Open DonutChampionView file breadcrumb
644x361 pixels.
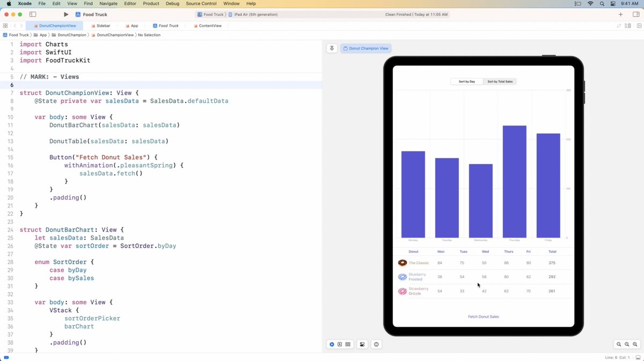(113, 35)
